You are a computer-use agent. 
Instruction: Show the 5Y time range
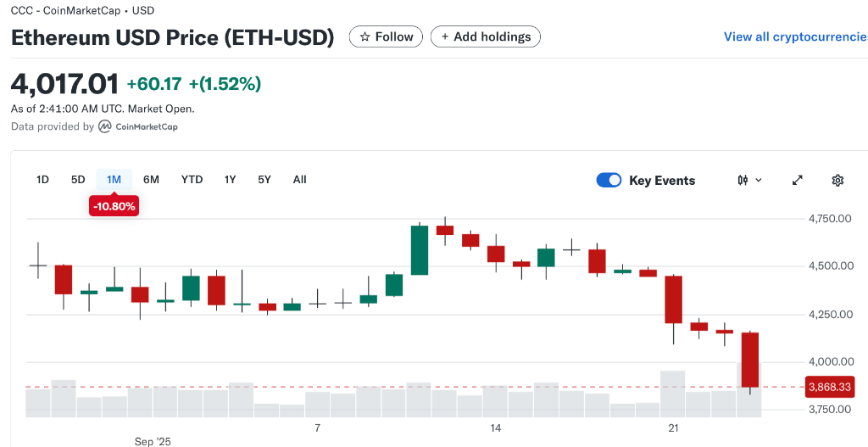click(264, 179)
